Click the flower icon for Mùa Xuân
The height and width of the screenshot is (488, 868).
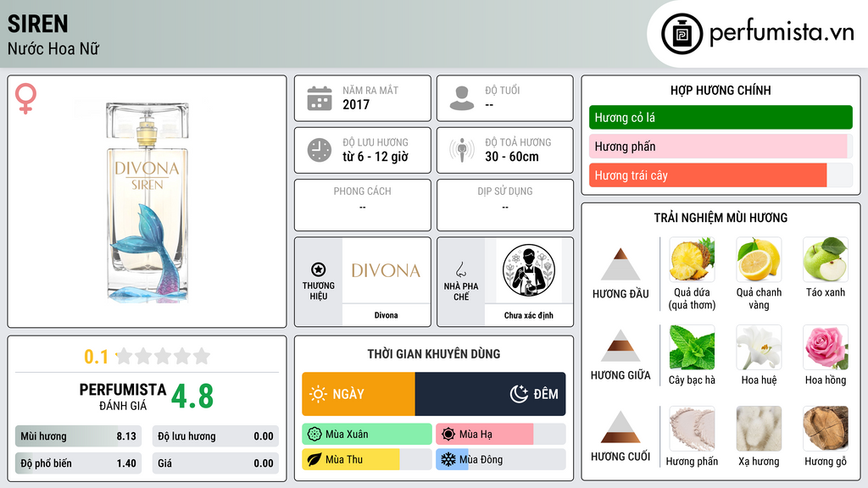point(314,435)
